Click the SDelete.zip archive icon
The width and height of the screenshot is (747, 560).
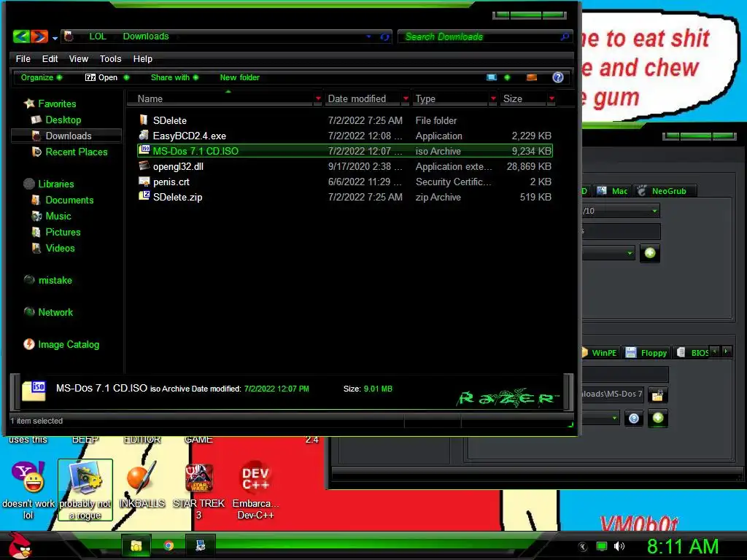click(x=144, y=196)
